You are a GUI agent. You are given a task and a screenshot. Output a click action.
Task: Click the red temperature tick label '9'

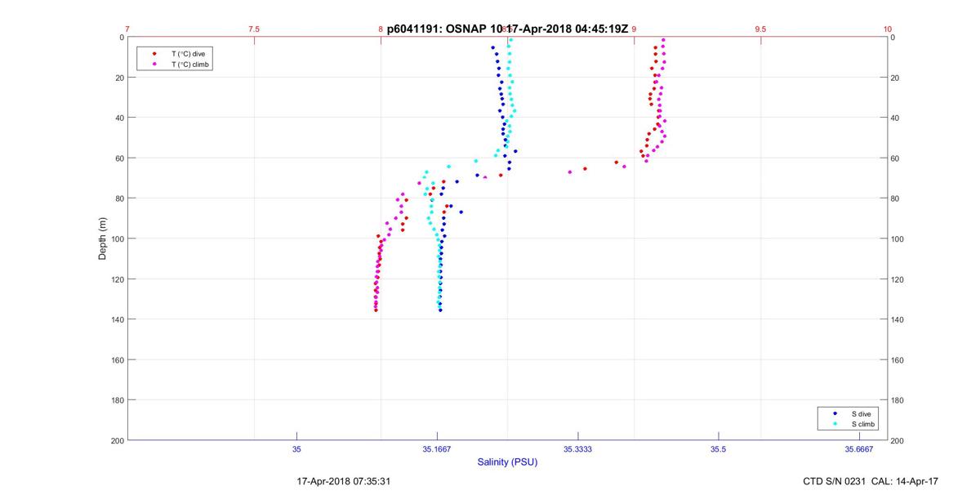(634, 29)
